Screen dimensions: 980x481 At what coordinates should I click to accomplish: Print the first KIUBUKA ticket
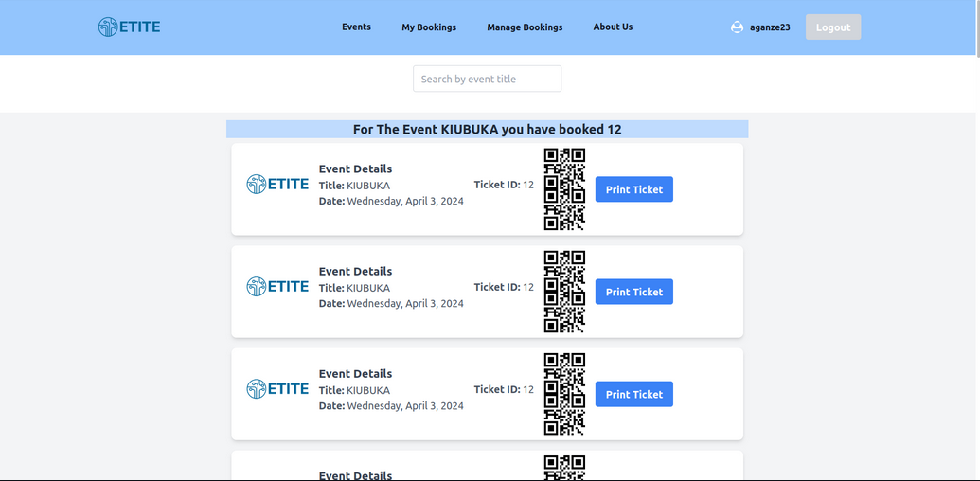point(634,189)
